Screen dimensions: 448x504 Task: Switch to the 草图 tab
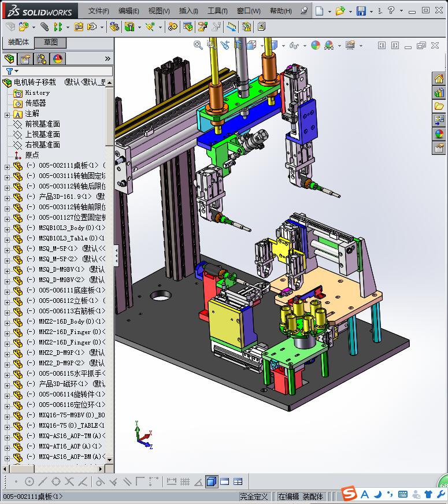[x=50, y=42]
